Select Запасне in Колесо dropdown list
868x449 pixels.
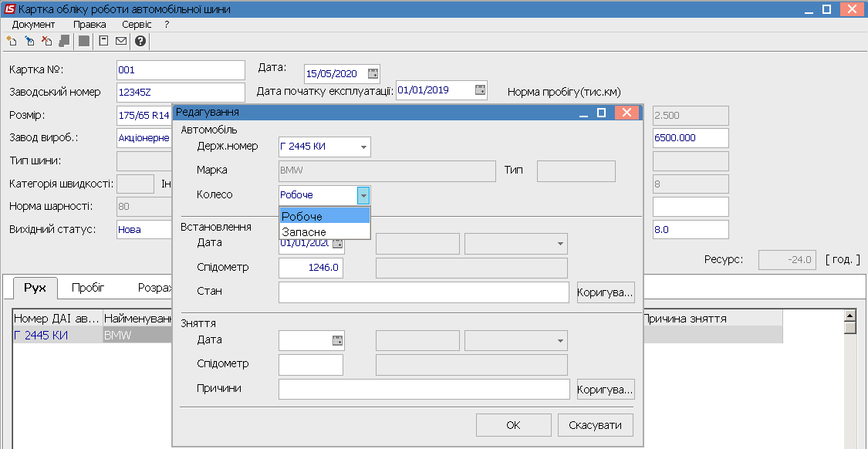324,231
